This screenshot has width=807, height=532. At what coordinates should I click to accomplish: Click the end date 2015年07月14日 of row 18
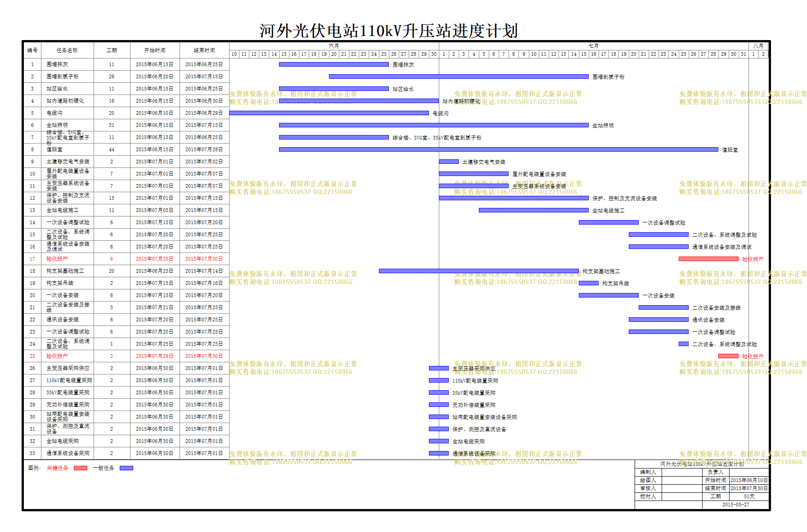point(204,271)
